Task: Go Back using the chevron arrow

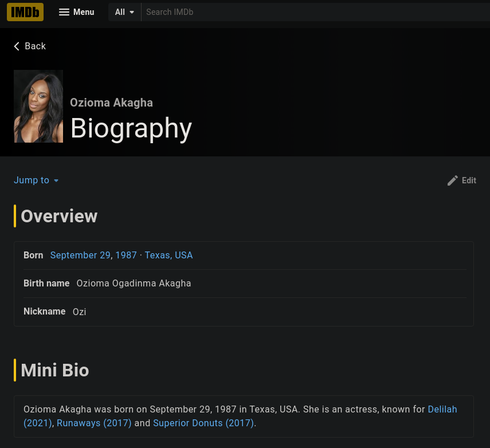Action: pyautogui.click(x=17, y=46)
